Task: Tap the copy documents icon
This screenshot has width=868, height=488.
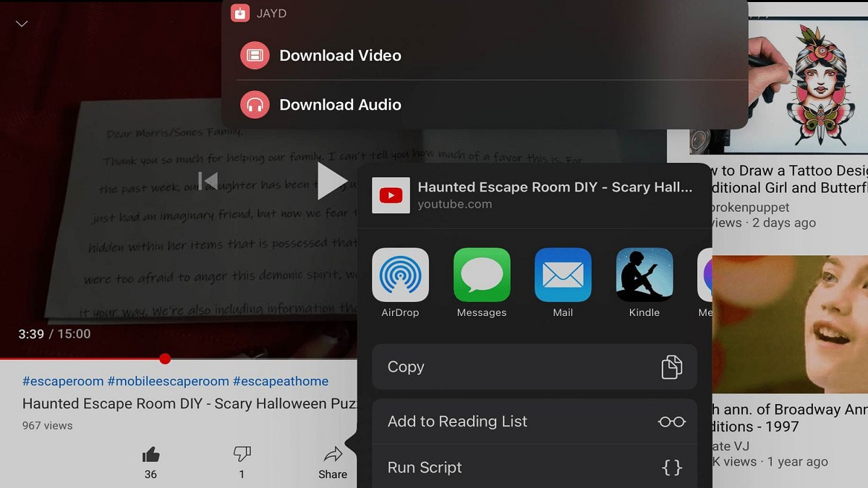Action: [672, 367]
